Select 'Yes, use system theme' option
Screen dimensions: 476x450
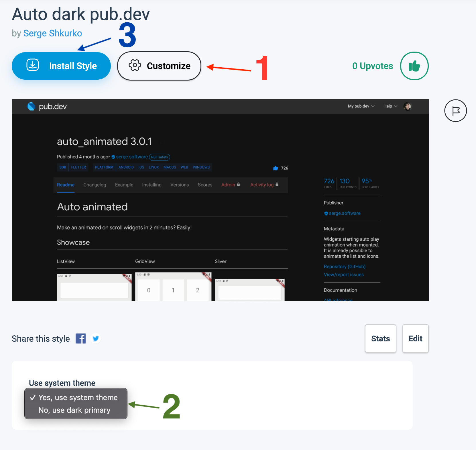click(x=76, y=397)
